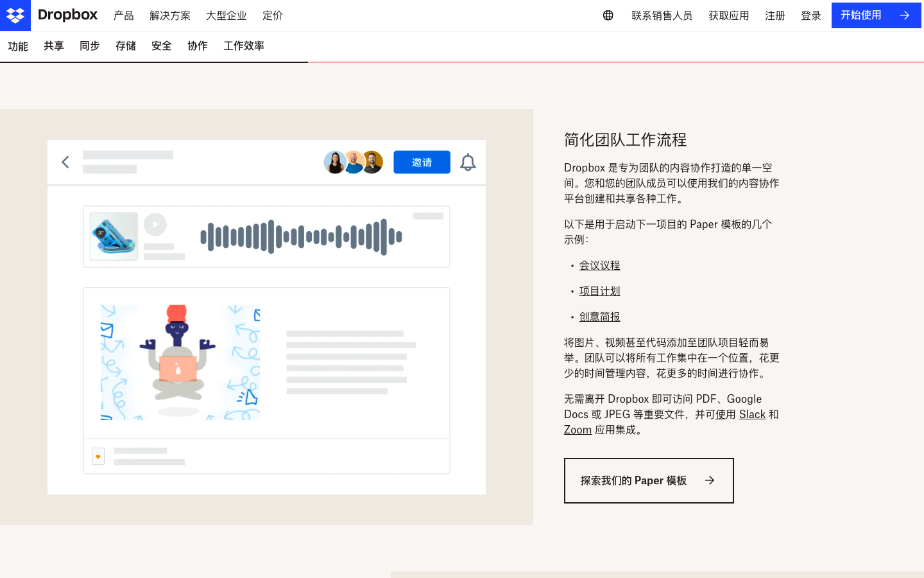924x578 pixels.
Task: Select the 安全 tab
Action: pyautogui.click(x=162, y=46)
